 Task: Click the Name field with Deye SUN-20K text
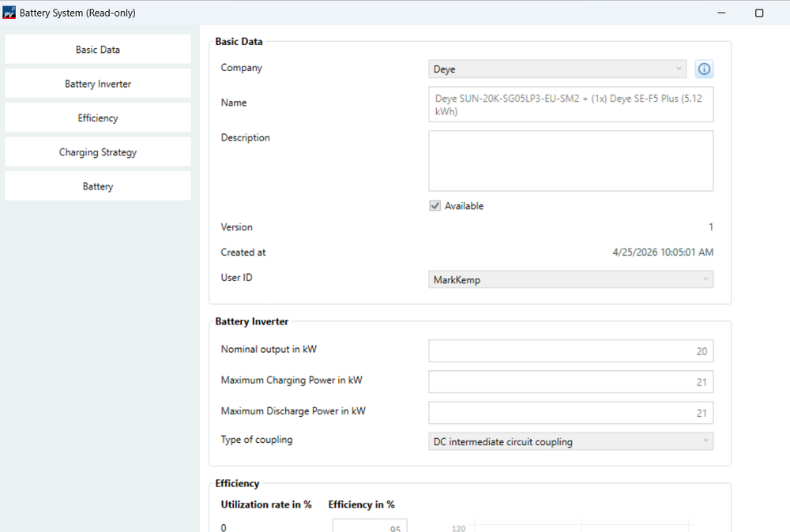571,105
